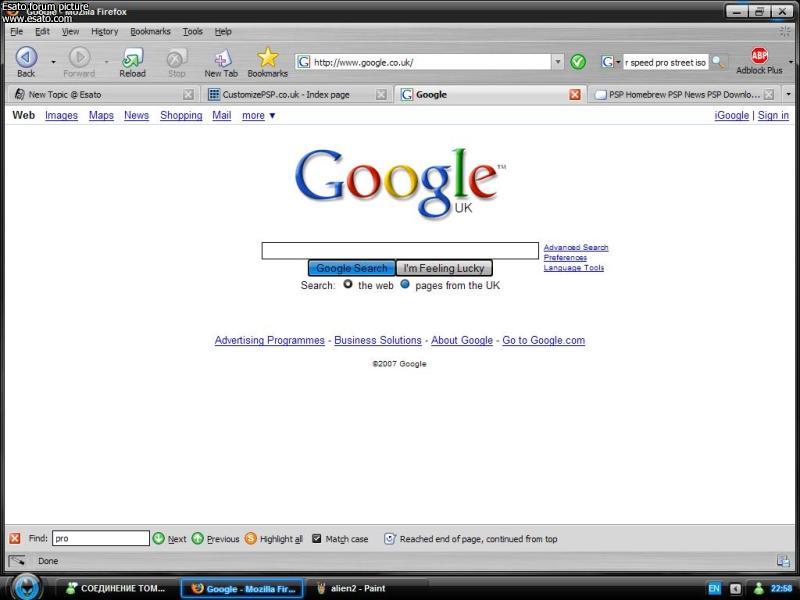800x600 pixels.
Task: Click the activity throbber icon next to the menu bar
Action: [x=784, y=32]
